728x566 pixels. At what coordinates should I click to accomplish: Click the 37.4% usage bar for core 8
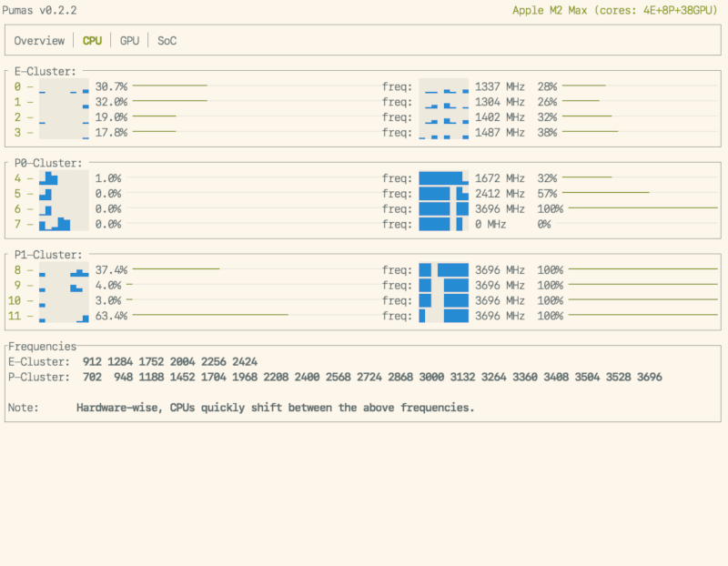click(x=176, y=270)
